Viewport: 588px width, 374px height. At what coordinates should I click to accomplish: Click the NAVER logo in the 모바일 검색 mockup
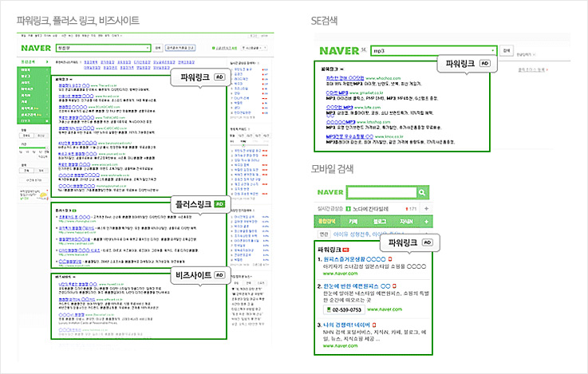coord(330,192)
